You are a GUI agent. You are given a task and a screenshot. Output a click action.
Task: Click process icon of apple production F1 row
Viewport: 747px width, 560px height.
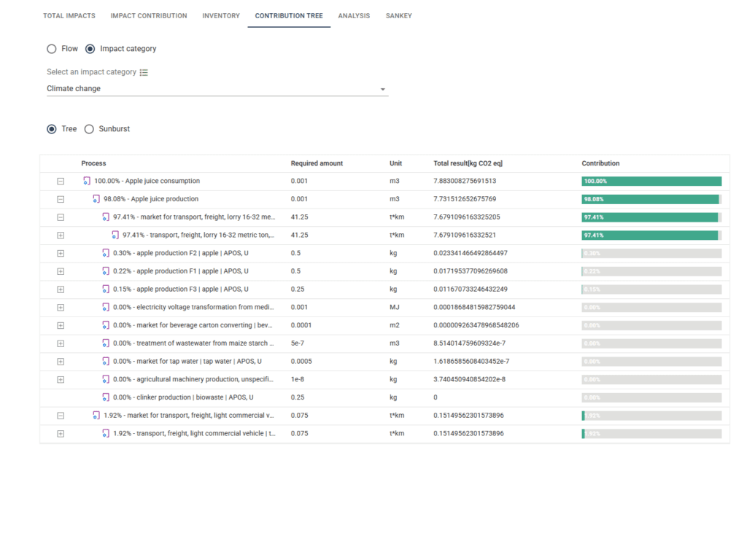coord(106,271)
